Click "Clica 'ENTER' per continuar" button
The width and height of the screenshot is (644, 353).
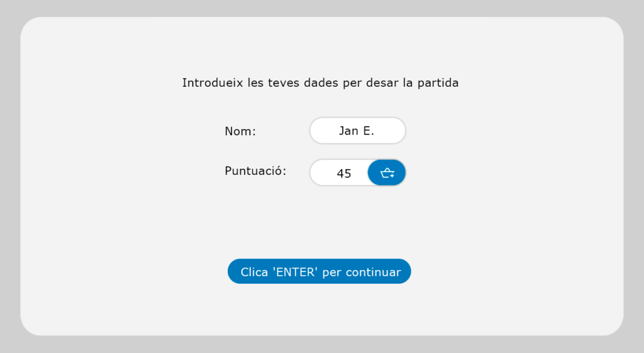319,272
